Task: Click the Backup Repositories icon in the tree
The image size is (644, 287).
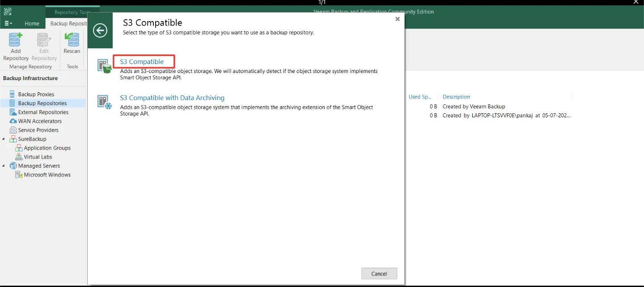Action: (x=13, y=103)
